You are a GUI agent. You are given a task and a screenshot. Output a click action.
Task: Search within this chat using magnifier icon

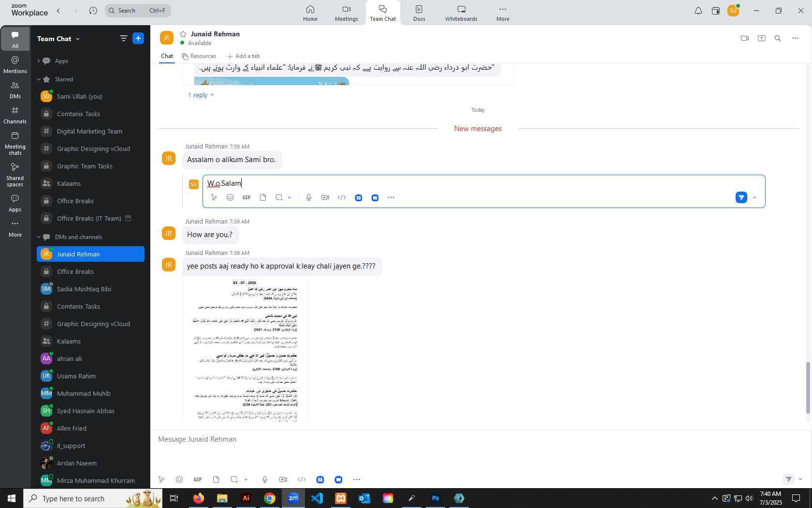pyautogui.click(x=778, y=38)
